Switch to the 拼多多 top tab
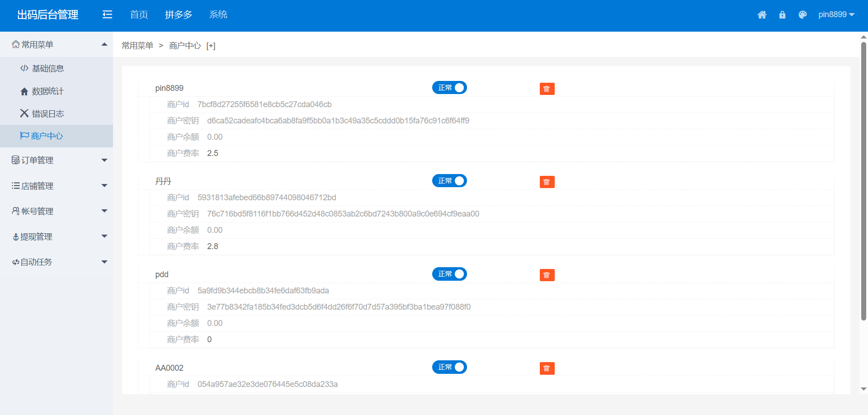Screen dimensions: 868x415 pyautogui.click(x=179, y=15)
